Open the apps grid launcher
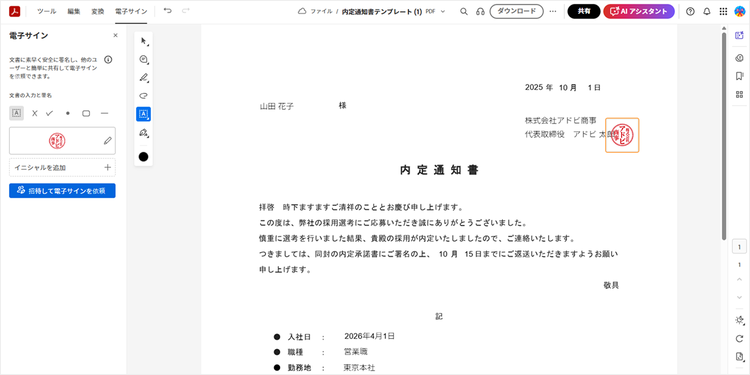This screenshot has height=375, width=750. [x=723, y=11]
